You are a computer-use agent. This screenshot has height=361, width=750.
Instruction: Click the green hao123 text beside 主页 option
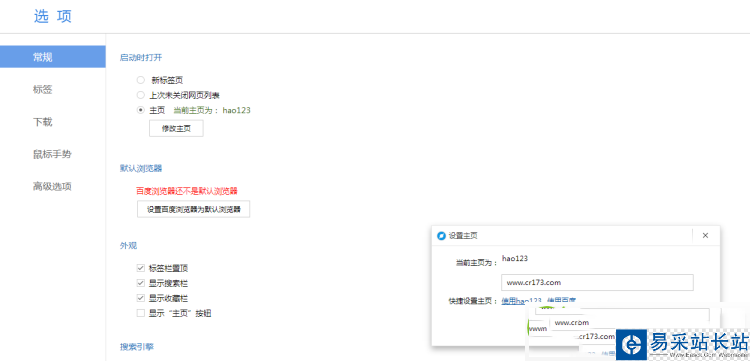(237, 110)
